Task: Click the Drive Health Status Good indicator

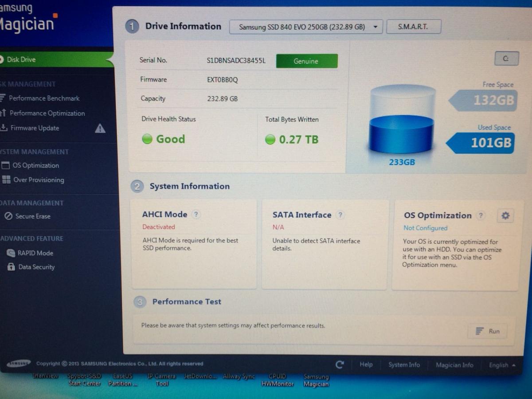Action: point(163,139)
